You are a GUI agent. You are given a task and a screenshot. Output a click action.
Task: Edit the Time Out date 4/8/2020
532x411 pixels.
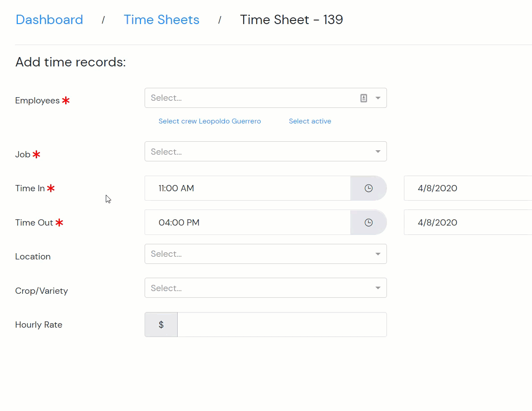(x=468, y=222)
